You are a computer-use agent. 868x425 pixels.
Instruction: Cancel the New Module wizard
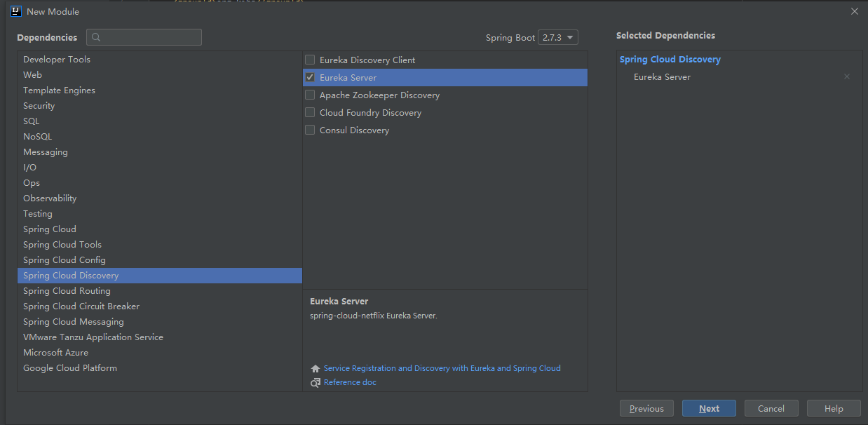coord(771,408)
